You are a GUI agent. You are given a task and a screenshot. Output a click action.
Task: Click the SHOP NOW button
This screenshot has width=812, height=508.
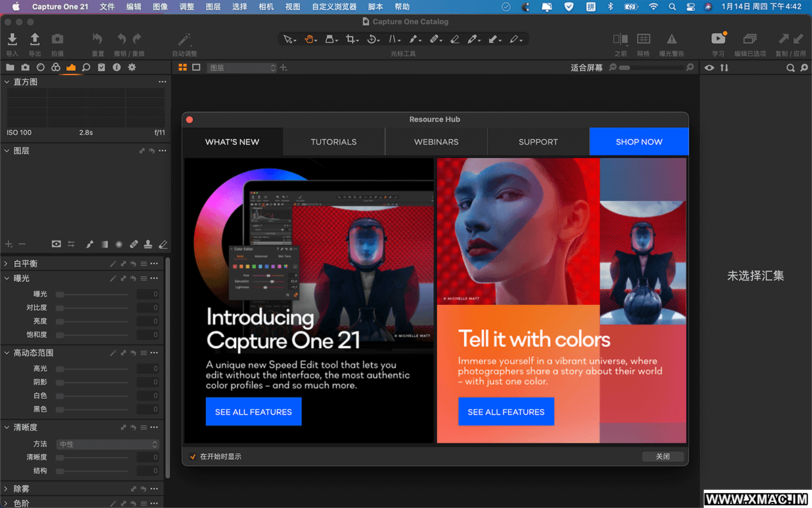639,142
